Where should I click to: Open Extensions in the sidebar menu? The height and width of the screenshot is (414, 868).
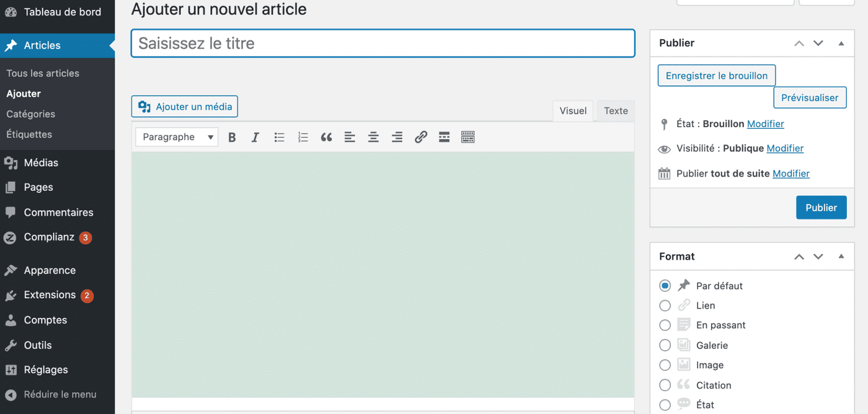point(50,295)
